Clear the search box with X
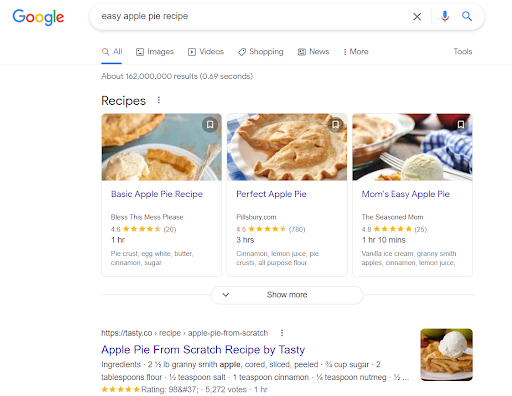Image resolution: width=512 pixels, height=396 pixels. pyautogui.click(x=417, y=16)
